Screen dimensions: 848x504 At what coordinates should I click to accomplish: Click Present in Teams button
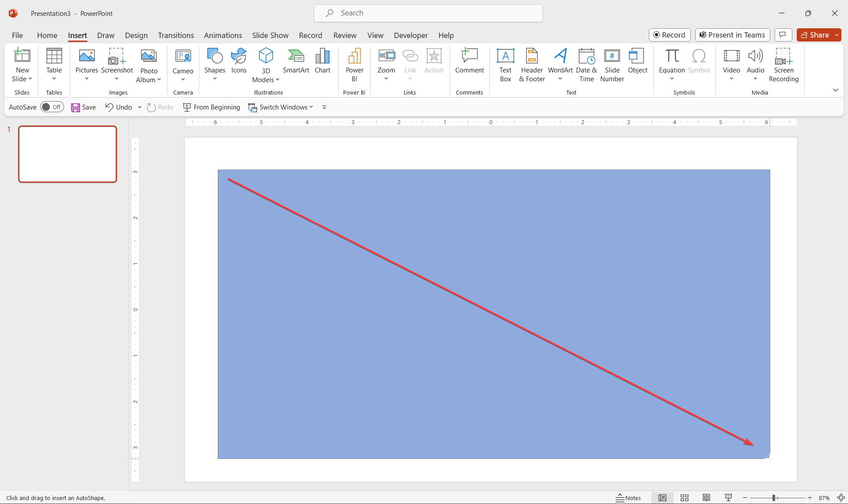732,35
